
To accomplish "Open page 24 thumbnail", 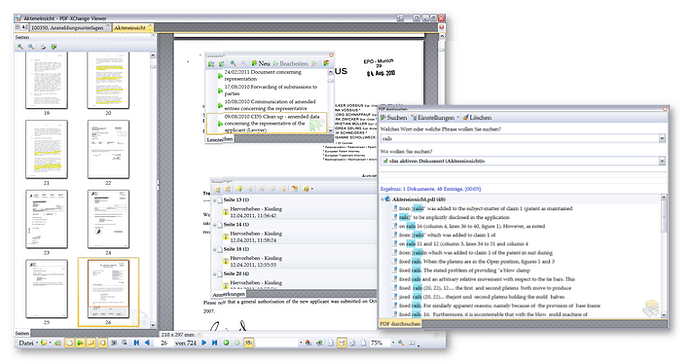I will pyautogui.click(x=108, y=219).
